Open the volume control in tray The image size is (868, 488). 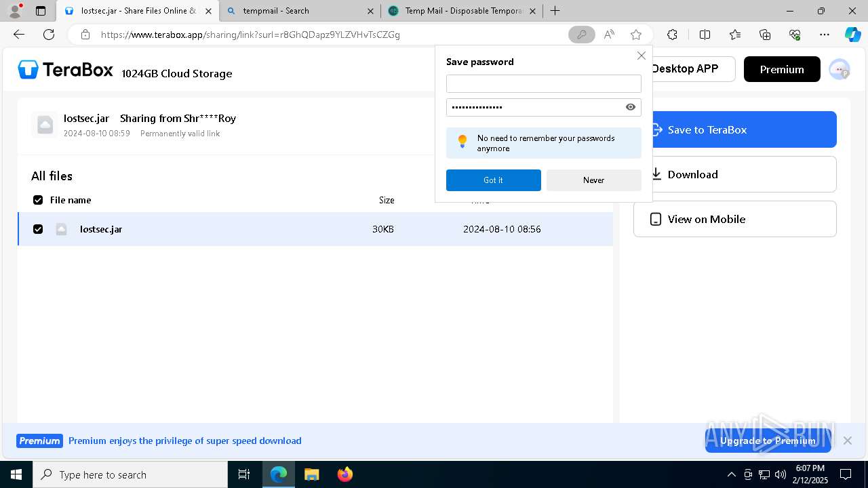coord(781,474)
